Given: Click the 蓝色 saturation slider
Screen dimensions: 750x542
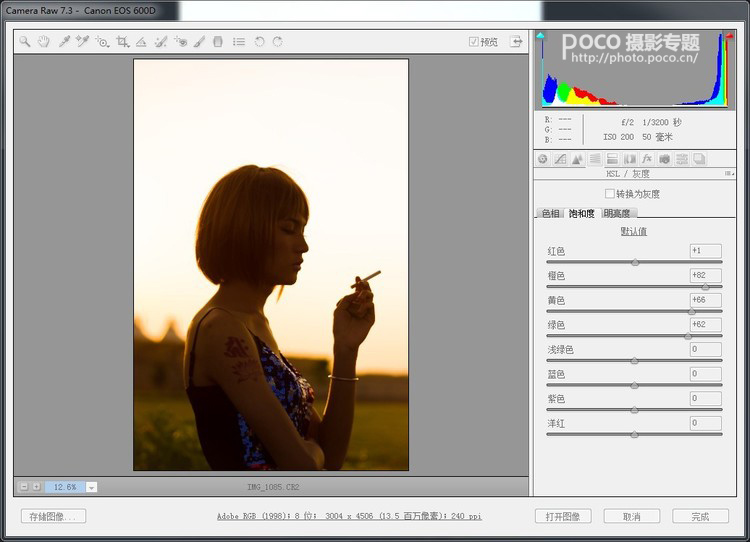Looking at the screenshot, I should (634, 385).
